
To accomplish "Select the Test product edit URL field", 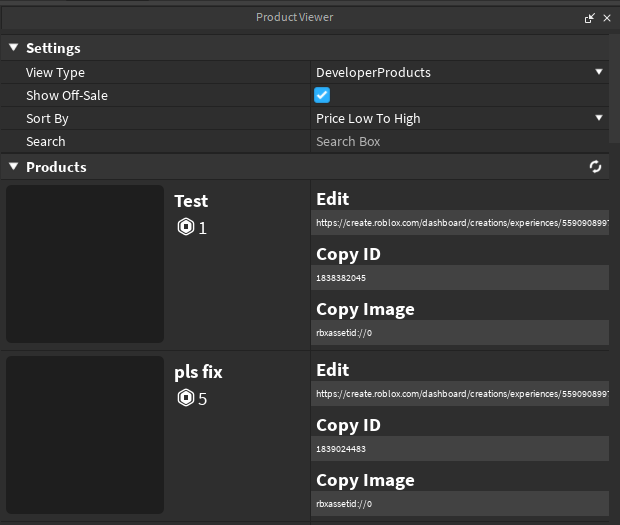I will click(460, 223).
